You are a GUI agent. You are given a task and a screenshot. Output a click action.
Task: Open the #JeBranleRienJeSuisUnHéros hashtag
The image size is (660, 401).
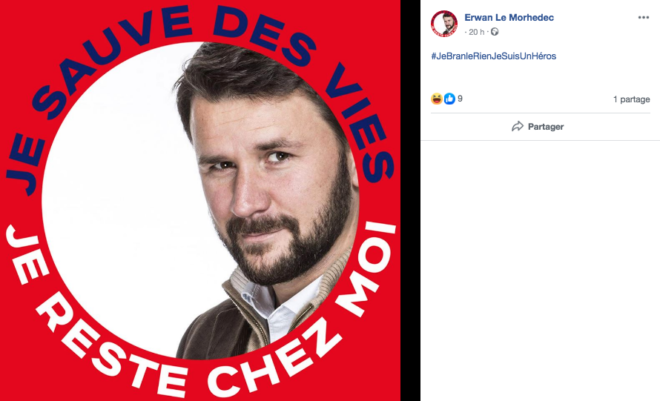point(493,56)
